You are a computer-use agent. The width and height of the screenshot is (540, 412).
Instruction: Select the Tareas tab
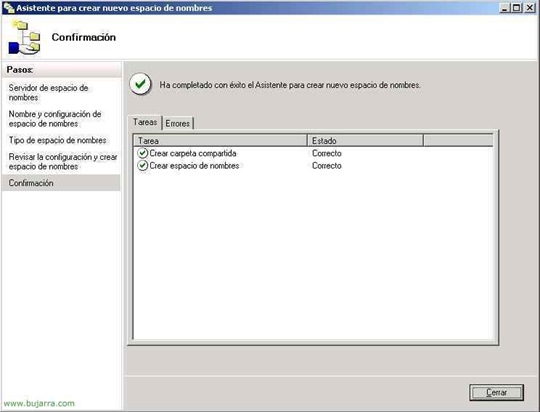tap(145, 122)
